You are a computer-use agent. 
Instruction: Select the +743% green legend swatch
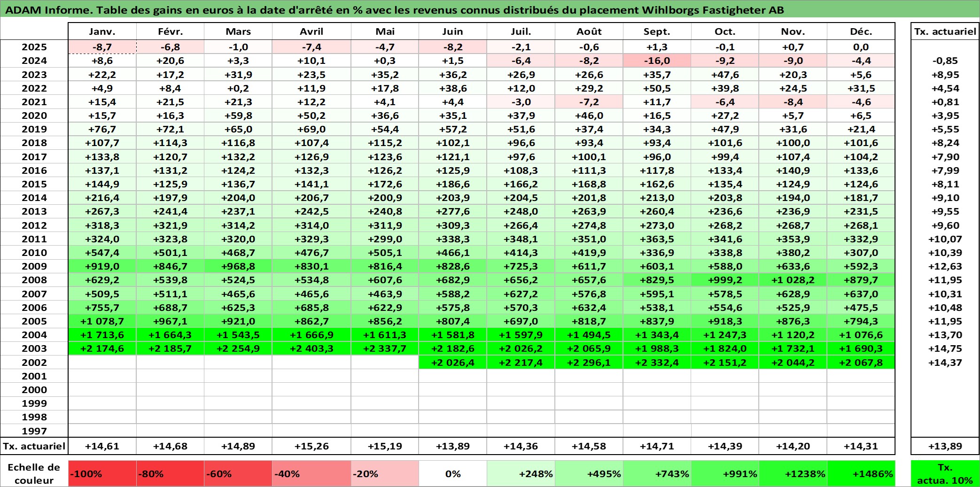click(x=657, y=473)
